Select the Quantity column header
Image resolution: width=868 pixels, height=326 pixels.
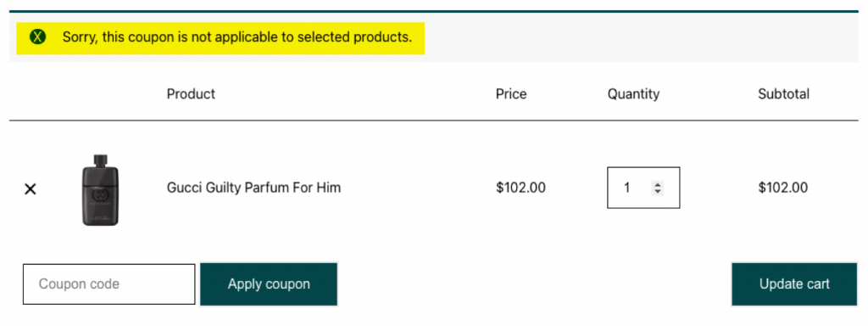(633, 93)
